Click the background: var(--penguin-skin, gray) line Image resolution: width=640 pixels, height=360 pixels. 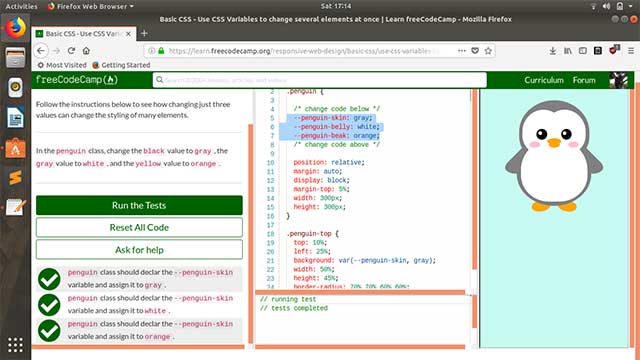(x=364, y=260)
